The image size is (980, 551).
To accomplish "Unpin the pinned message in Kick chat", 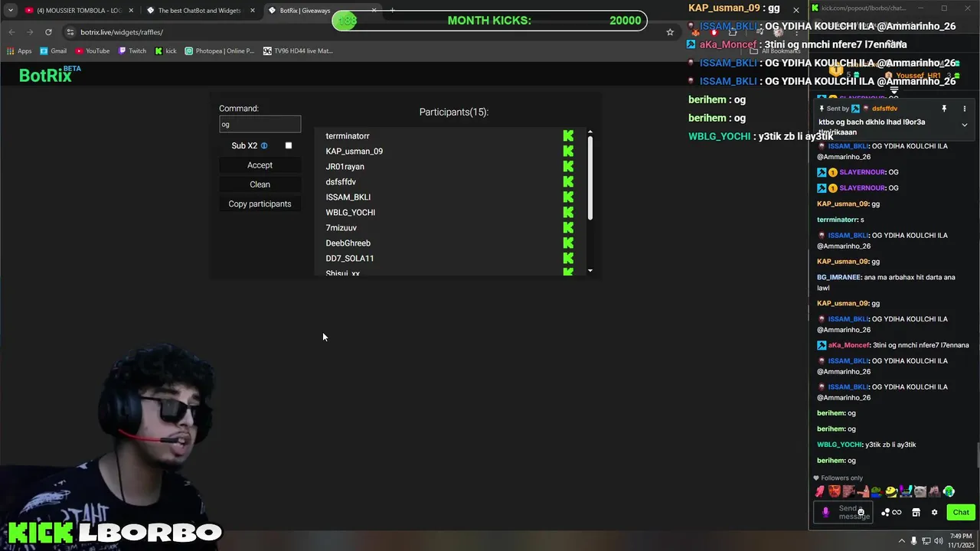I will tap(944, 109).
